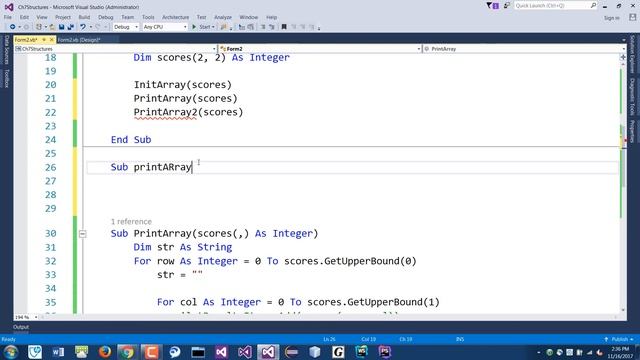Click the green Start debugging button
Viewport: 640px width, 360px height.
tap(194, 27)
